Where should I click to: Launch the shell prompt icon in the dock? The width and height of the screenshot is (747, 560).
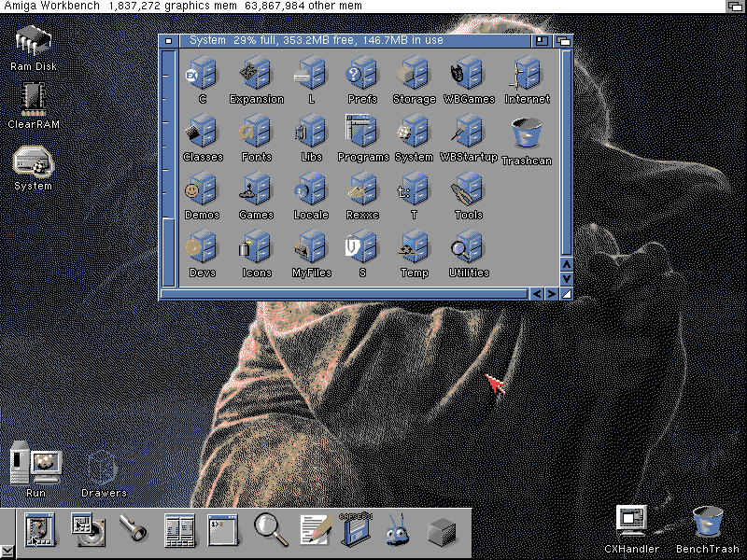(x=222, y=529)
